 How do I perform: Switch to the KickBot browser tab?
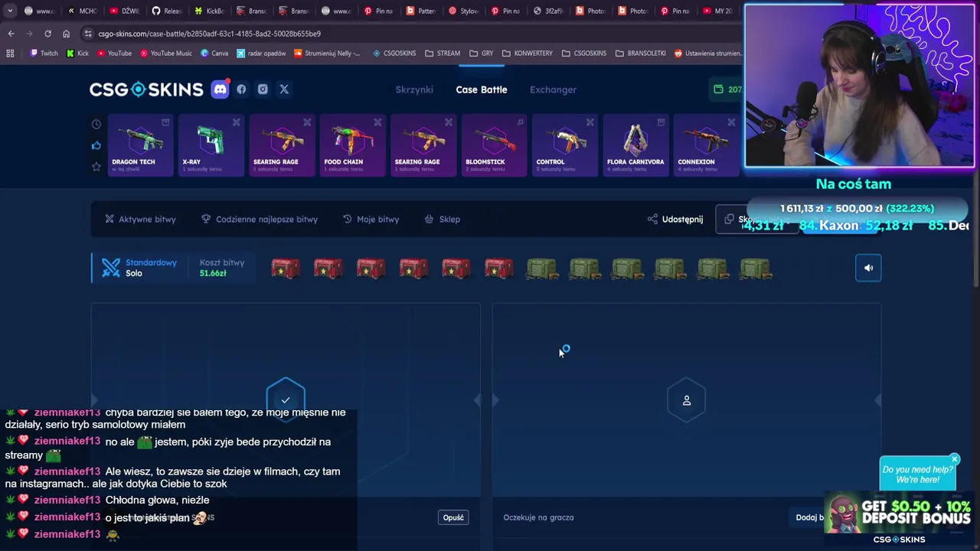tap(209, 11)
